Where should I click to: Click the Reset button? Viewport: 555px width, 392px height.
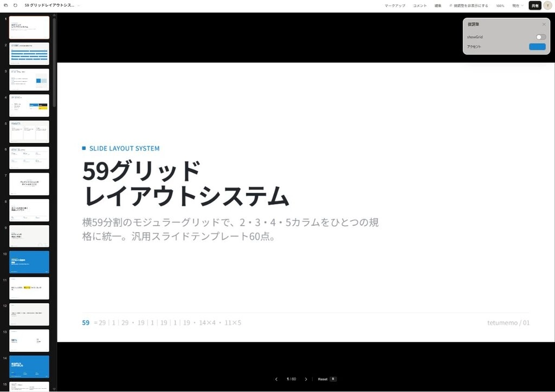coord(322,379)
